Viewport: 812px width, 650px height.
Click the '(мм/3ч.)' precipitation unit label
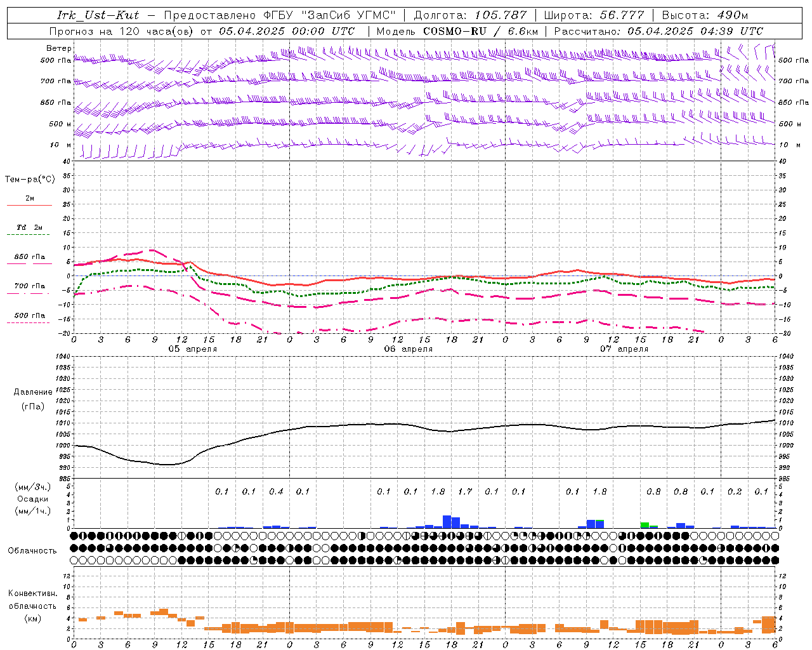click(32, 487)
